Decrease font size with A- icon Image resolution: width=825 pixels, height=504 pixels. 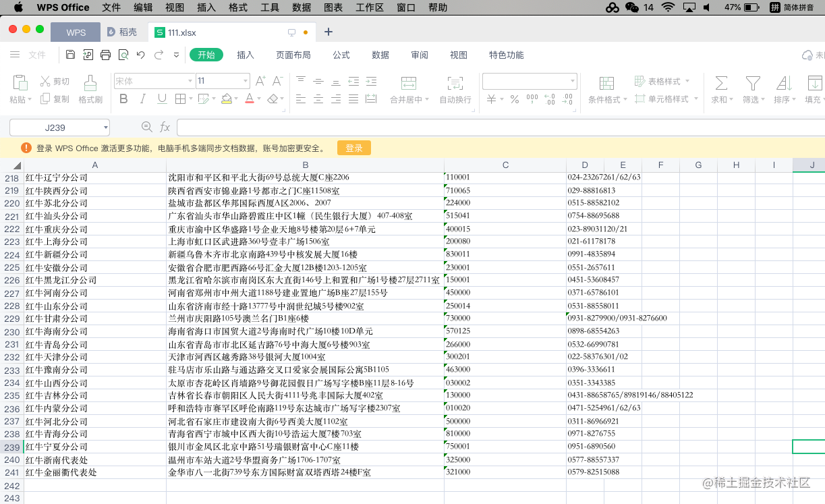[x=277, y=81]
